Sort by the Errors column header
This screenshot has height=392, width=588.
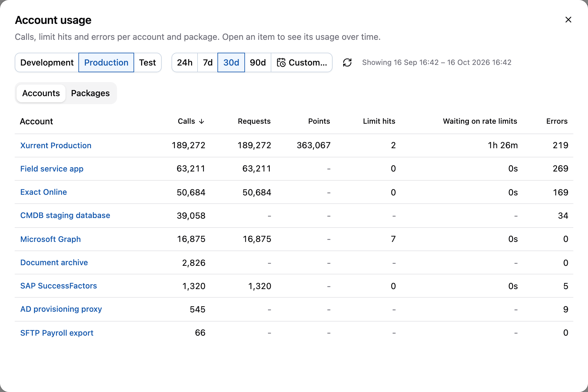[x=557, y=121]
